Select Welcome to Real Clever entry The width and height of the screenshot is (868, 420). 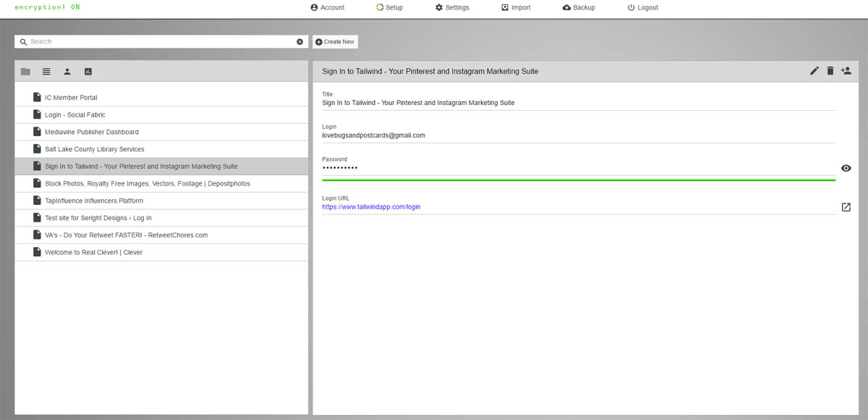tap(161, 253)
